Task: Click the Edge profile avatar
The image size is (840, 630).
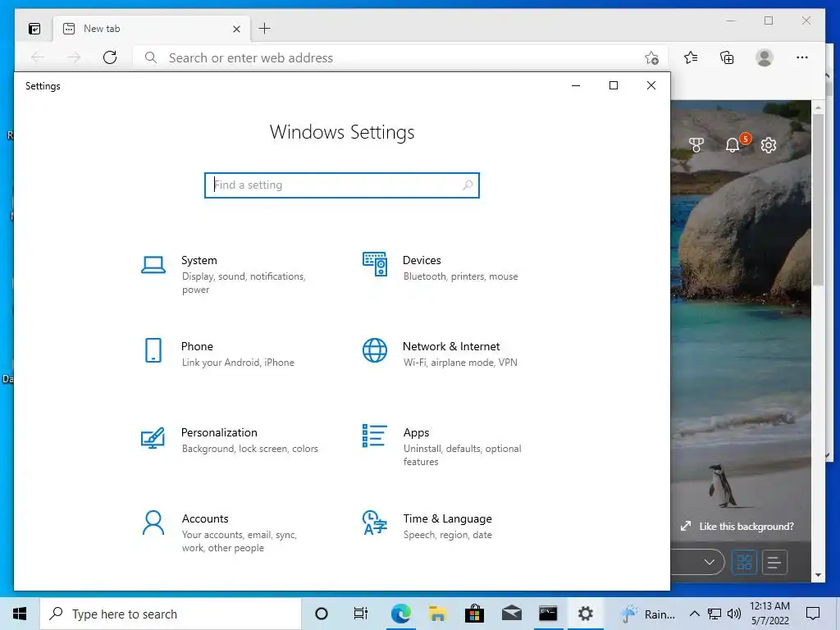Action: [765, 57]
